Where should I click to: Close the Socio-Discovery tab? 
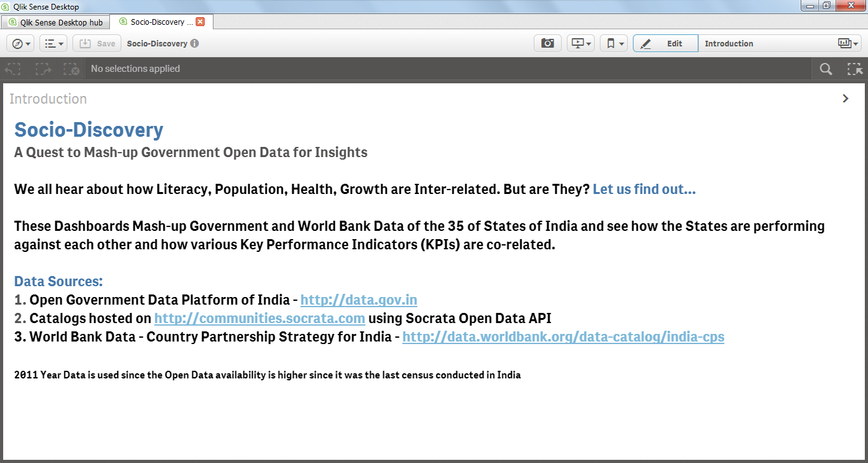(x=200, y=22)
